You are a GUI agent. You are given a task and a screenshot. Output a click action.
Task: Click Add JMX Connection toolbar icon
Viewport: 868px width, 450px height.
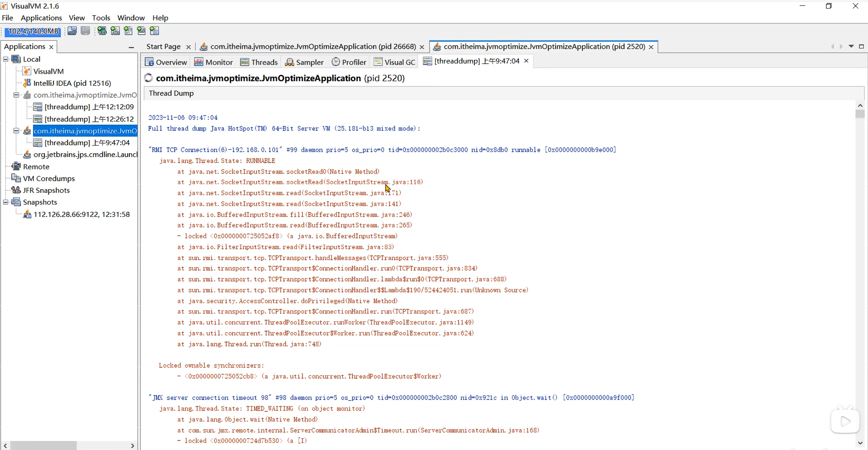(x=115, y=31)
